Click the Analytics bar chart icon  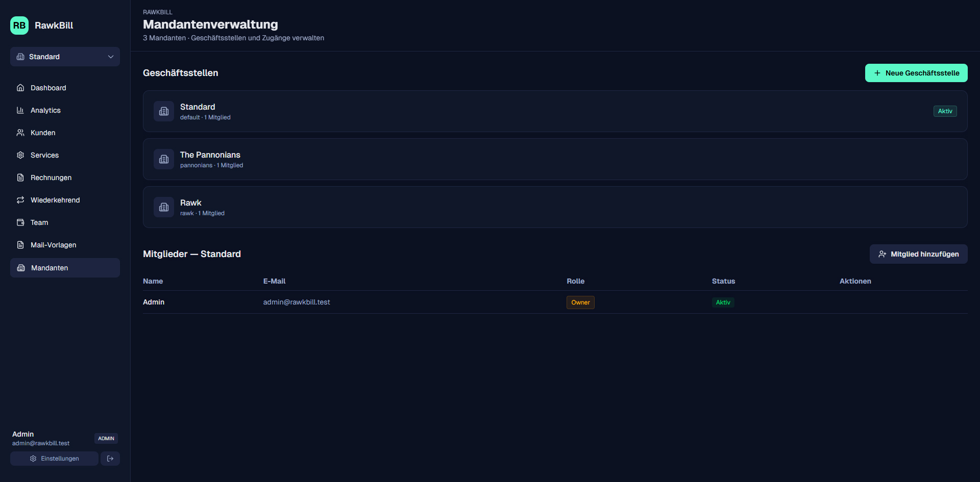(x=20, y=110)
